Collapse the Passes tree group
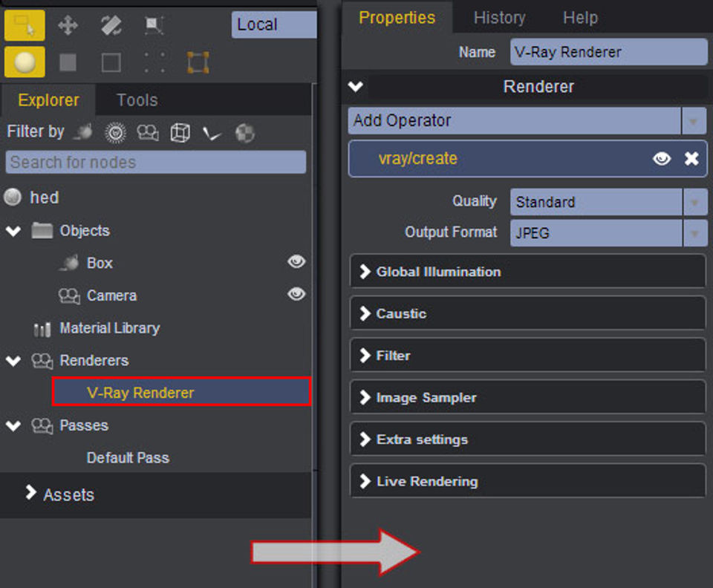The width and height of the screenshot is (713, 588). tap(13, 425)
